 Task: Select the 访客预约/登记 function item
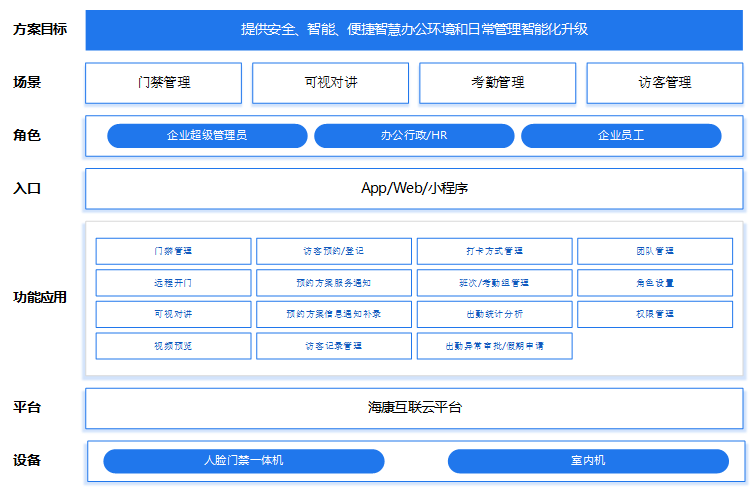click(x=334, y=251)
